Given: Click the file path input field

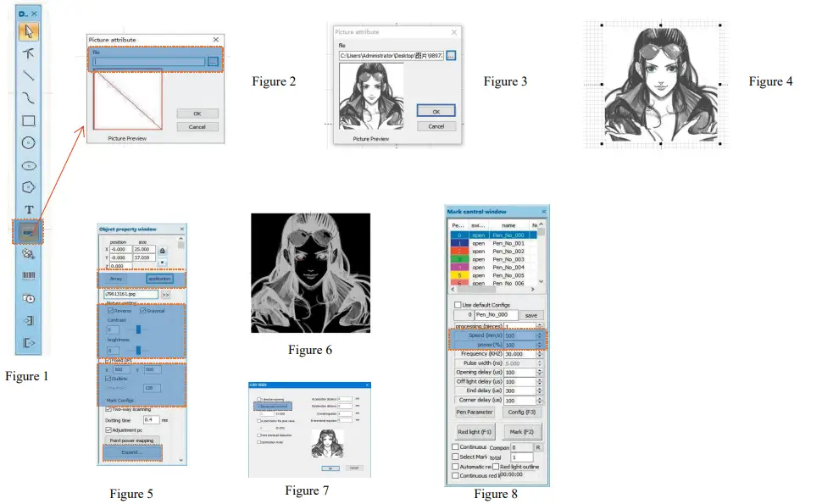Looking at the screenshot, I should click(x=148, y=60).
